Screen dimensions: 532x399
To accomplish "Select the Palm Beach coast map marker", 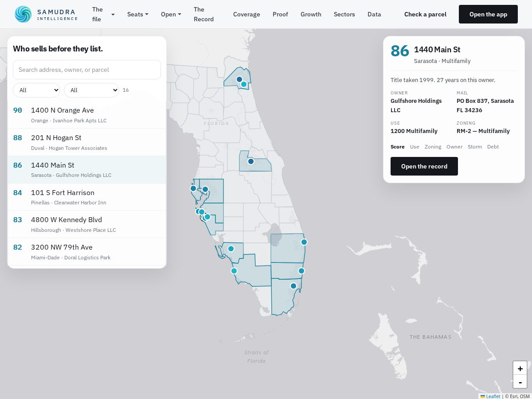I will click(304, 242).
